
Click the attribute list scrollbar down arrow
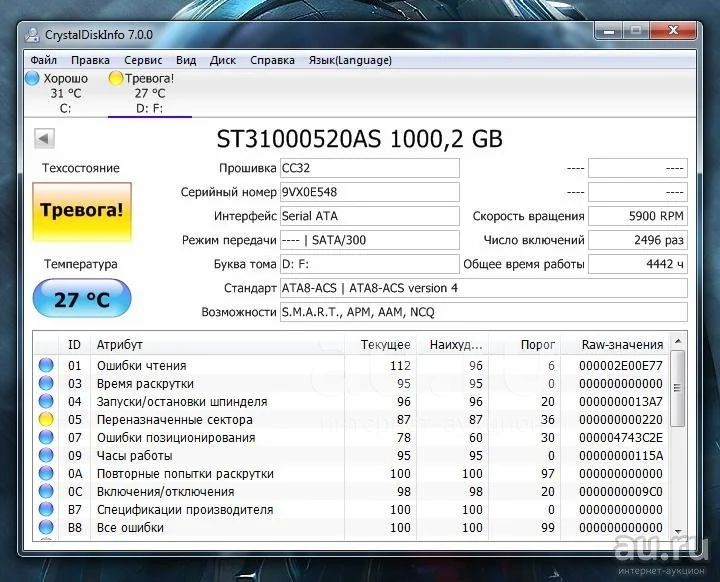678,531
